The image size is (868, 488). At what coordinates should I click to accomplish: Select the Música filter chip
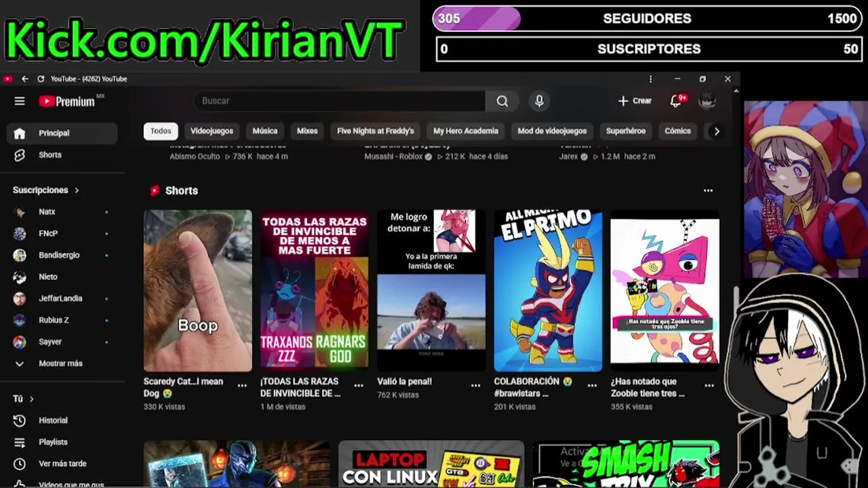pyautogui.click(x=265, y=131)
